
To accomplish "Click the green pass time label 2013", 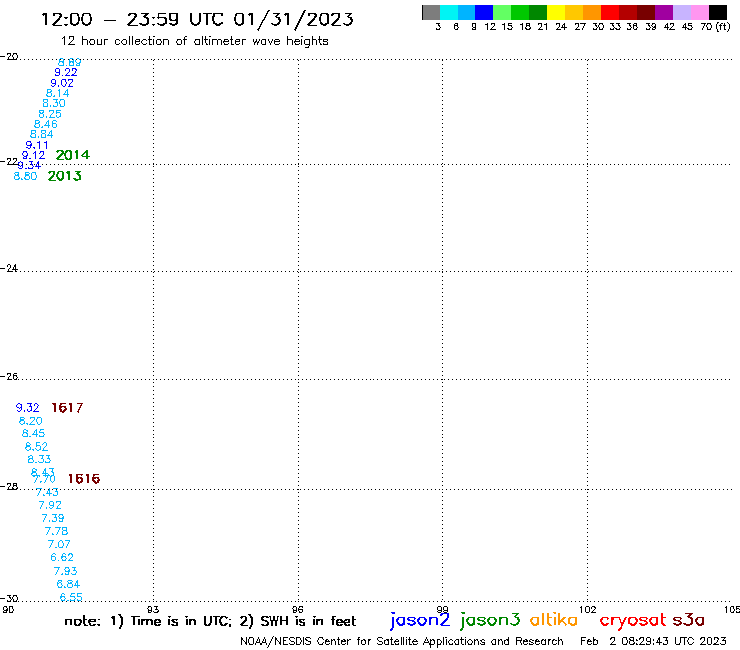I will tap(65, 176).
